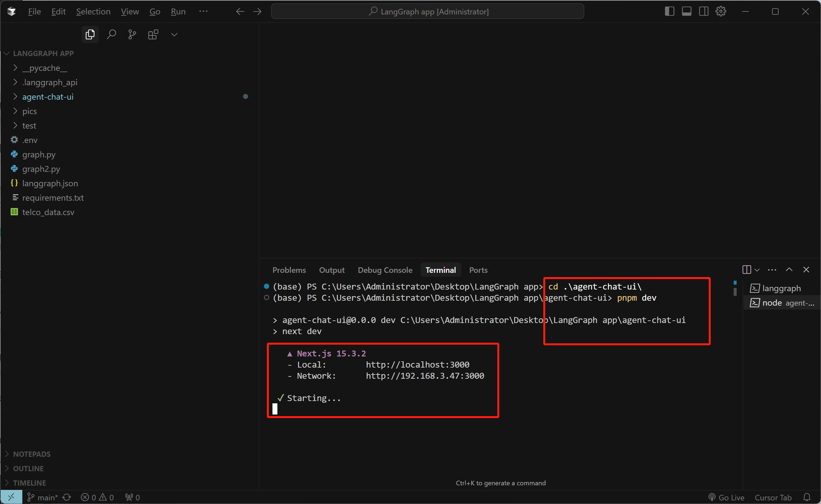Open the http://localhost:3000 link
821x504 pixels.
[417, 365]
